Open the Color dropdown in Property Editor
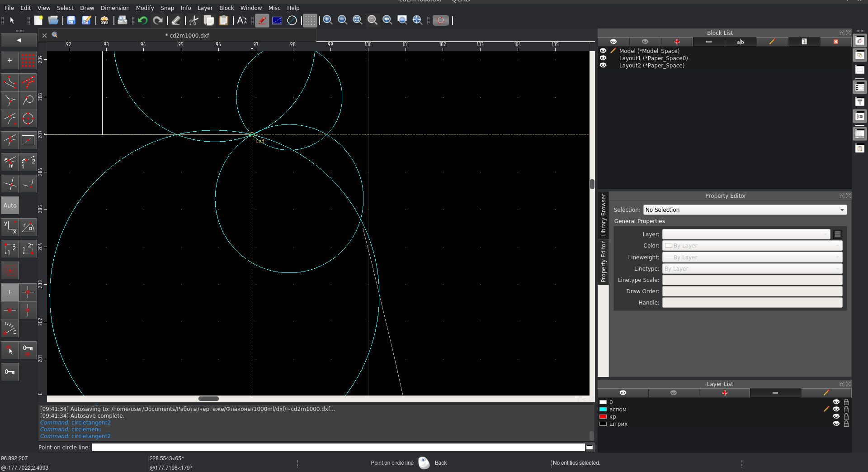This screenshot has height=472, width=868. point(752,246)
